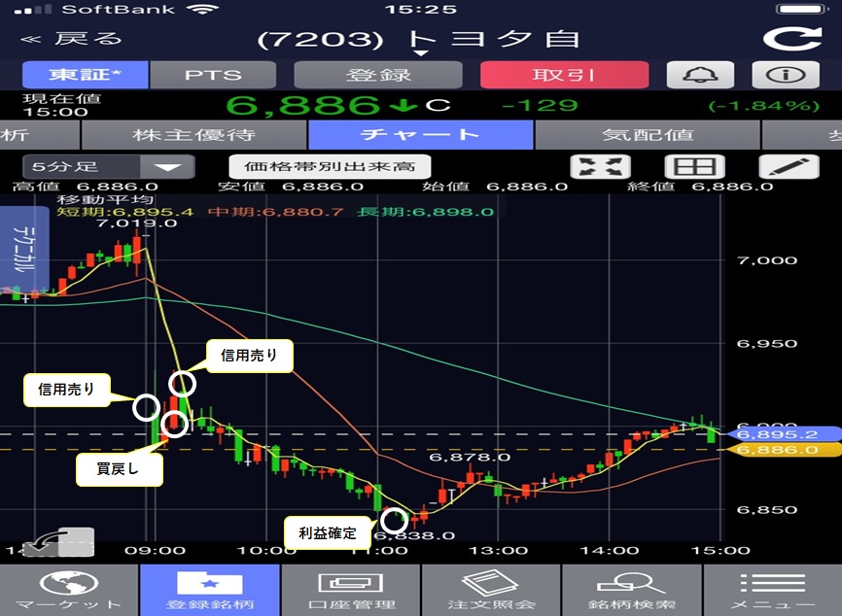Image resolution: width=842 pixels, height=616 pixels.
Task: Tap the rotate icon at the chart's lower-left corner
Action: [x=60, y=542]
